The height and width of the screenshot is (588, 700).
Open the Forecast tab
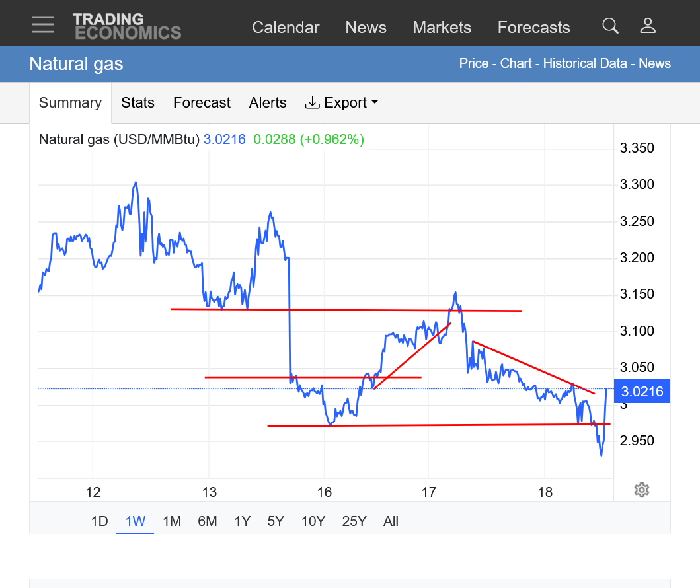tap(202, 103)
